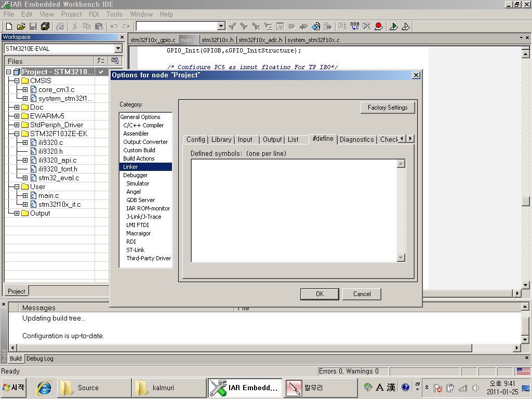Expand the EWARMv5 folder node
Viewport: 532px width, 399px height.
(17, 116)
